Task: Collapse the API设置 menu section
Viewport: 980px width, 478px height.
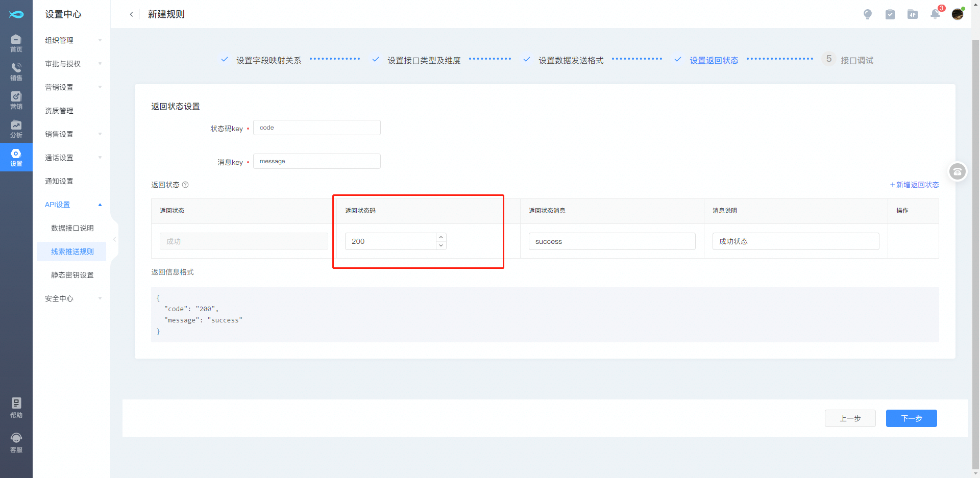Action: [71, 205]
